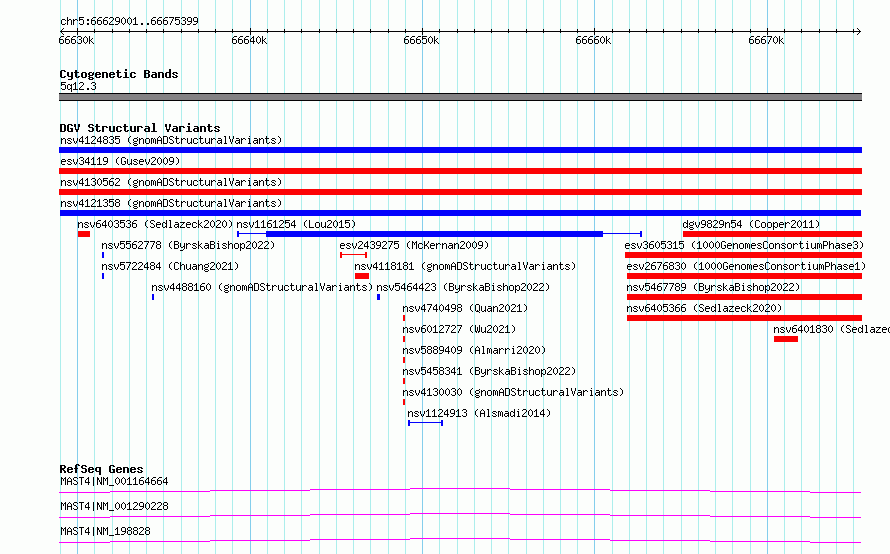890x554 pixels.
Task: Click the red bar under nsv5467789
Action: coord(744,297)
